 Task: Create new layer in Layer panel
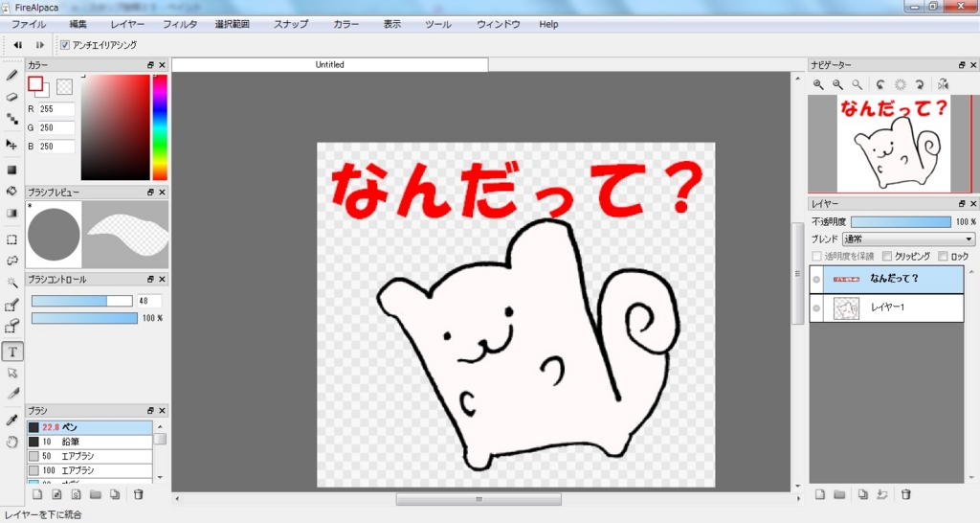(x=820, y=494)
